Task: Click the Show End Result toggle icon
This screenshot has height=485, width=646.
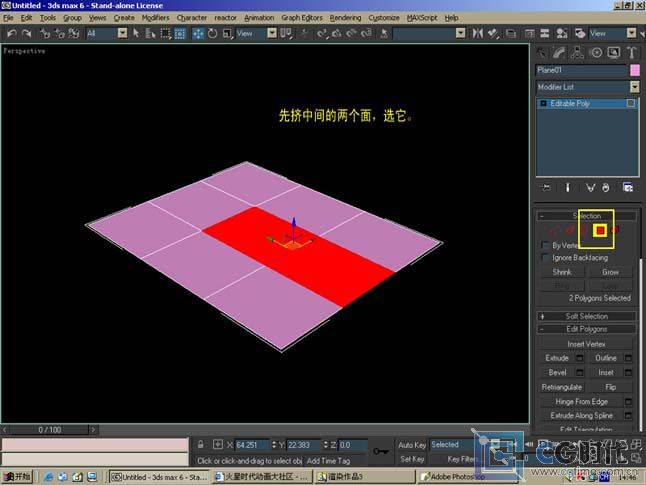Action: click(x=568, y=187)
